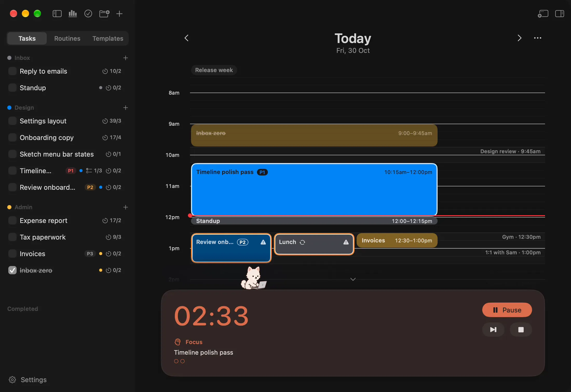
Task: Uncheck the Inbox zero task
Action: (12, 270)
